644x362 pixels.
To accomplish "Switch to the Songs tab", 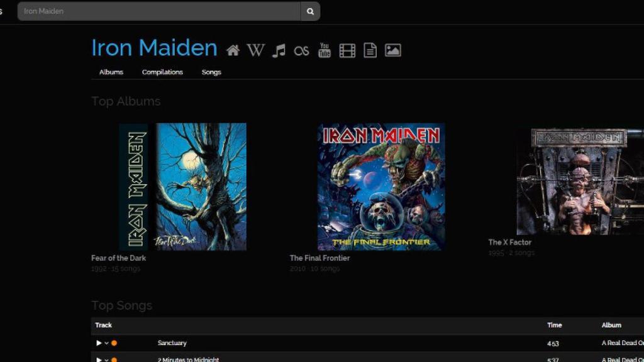I will [x=211, y=72].
